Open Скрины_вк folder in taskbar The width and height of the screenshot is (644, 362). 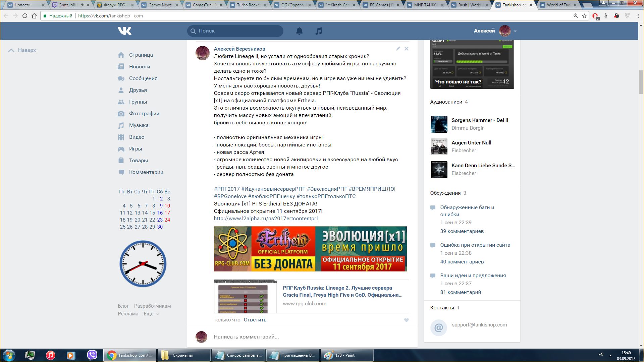[x=184, y=355]
